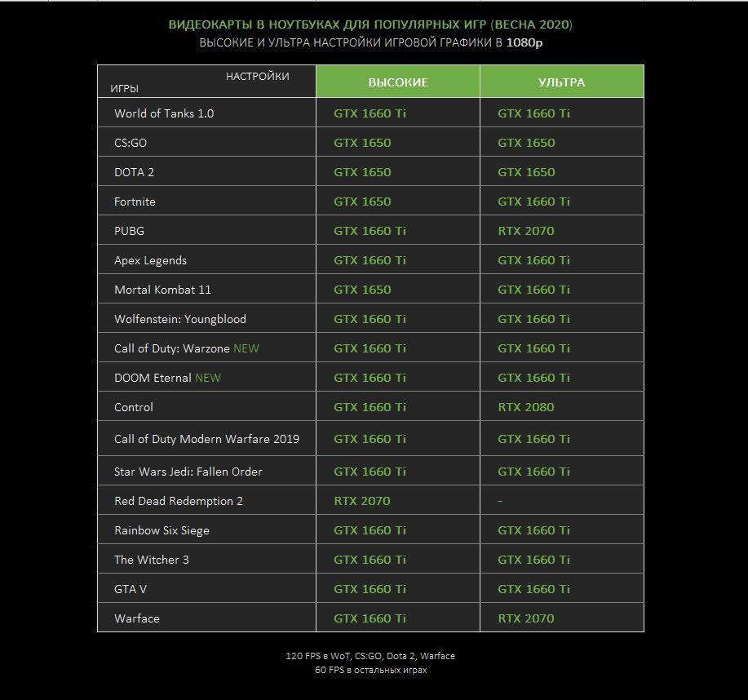Click GTX 1650 in the Fortnite high column
Viewport: 748px width, 700px height.
tap(362, 202)
